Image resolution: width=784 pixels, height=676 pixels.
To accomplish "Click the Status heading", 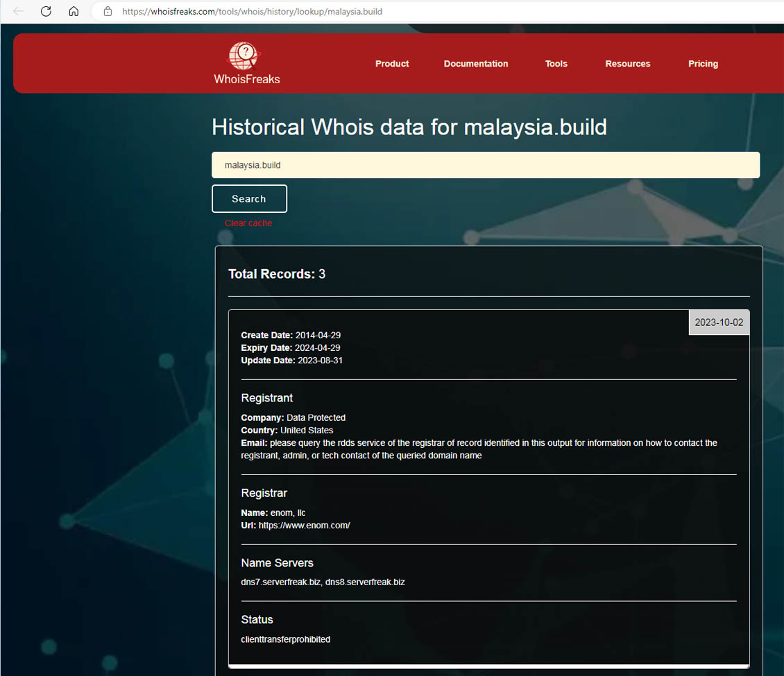I will click(x=257, y=620).
